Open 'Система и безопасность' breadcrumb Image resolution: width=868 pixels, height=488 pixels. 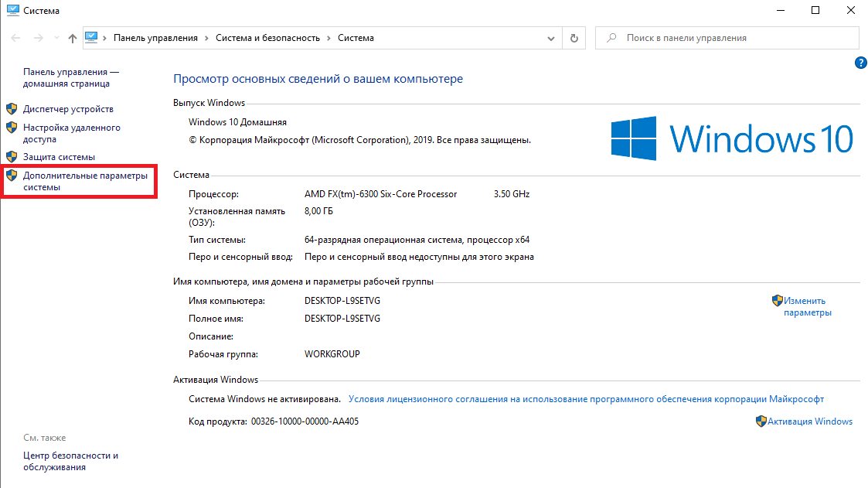click(267, 38)
